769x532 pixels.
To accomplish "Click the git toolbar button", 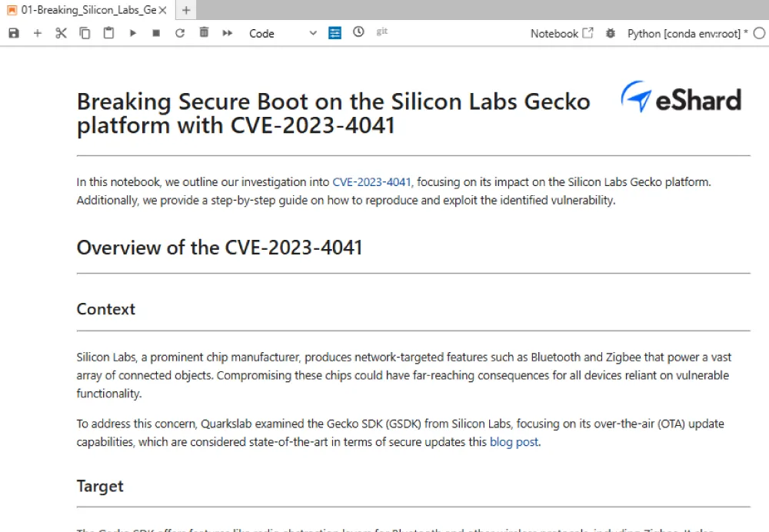I will click(x=382, y=32).
